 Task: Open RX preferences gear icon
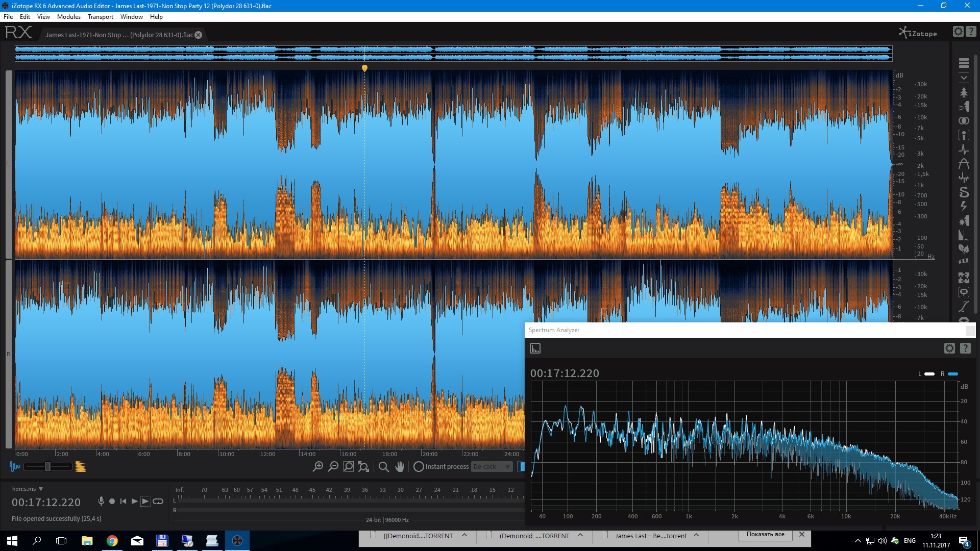click(x=958, y=32)
